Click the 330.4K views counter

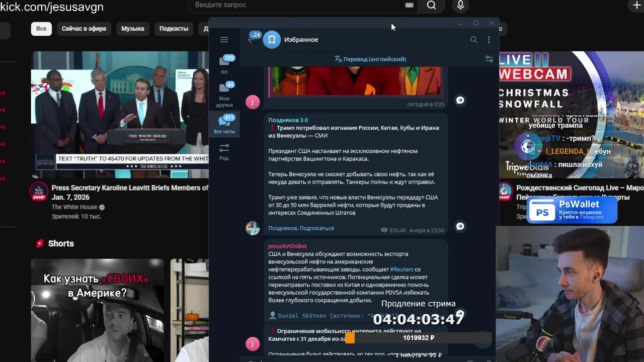pos(393,230)
